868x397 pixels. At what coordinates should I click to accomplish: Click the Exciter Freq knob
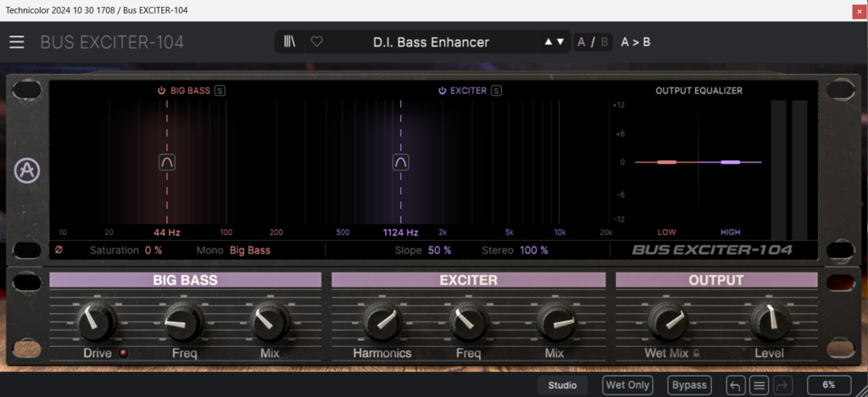[468, 322]
